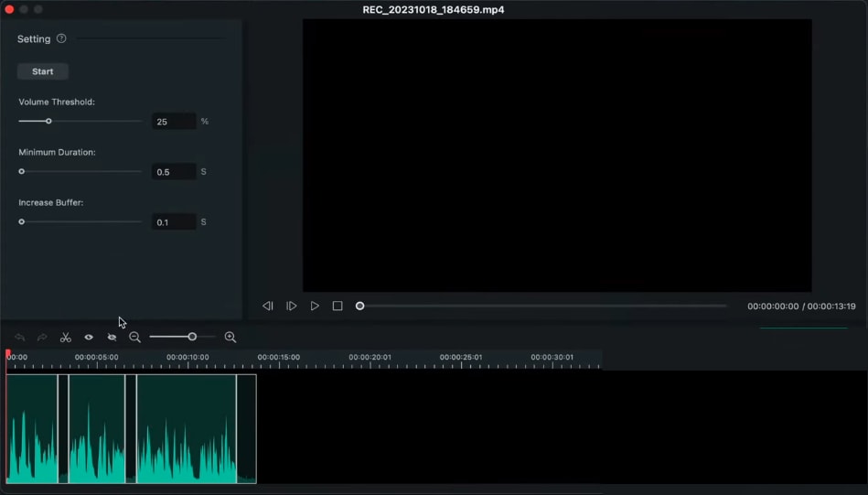The width and height of the screenshot is (868, 495).
Task: Click the redo arrow icon
Action: [42, 338]
